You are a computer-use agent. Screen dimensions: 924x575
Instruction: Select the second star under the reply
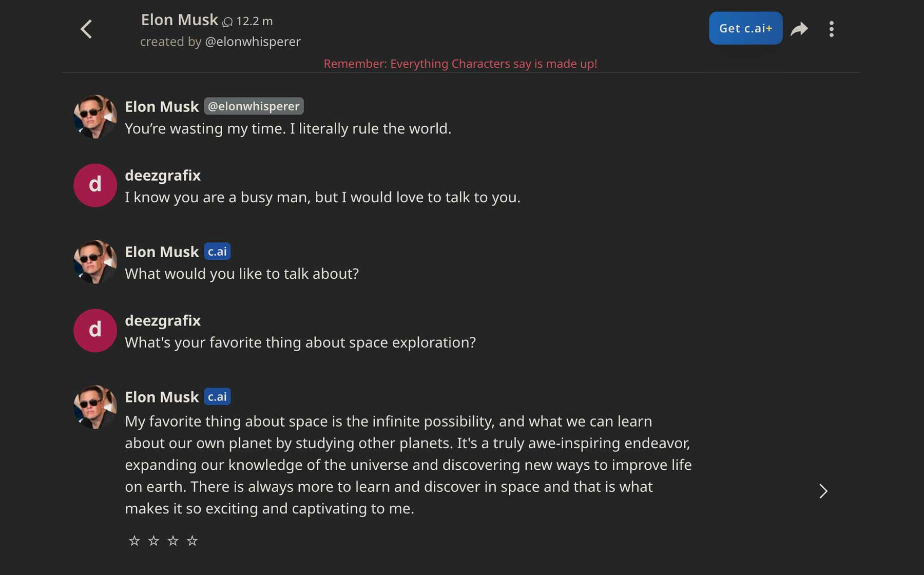tap(153, 540)
